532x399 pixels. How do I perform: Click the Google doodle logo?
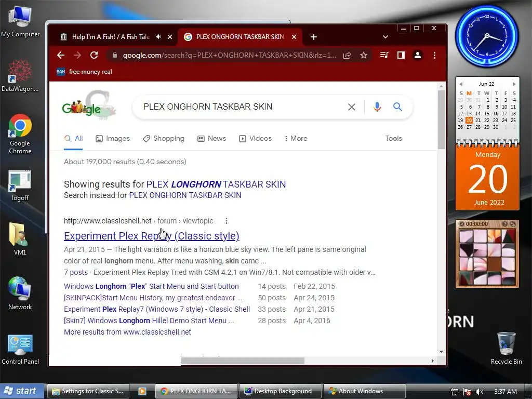click(x=89, y=105)
